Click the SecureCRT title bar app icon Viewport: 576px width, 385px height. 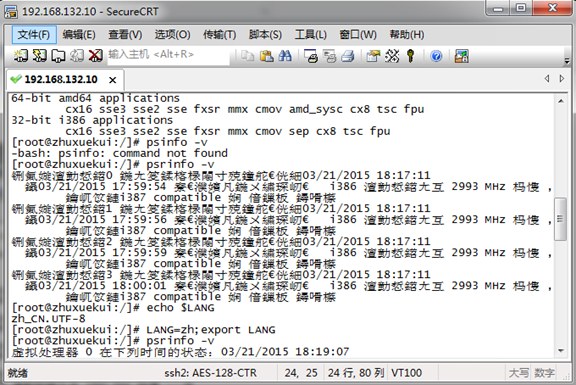click(x=11, y=12)
